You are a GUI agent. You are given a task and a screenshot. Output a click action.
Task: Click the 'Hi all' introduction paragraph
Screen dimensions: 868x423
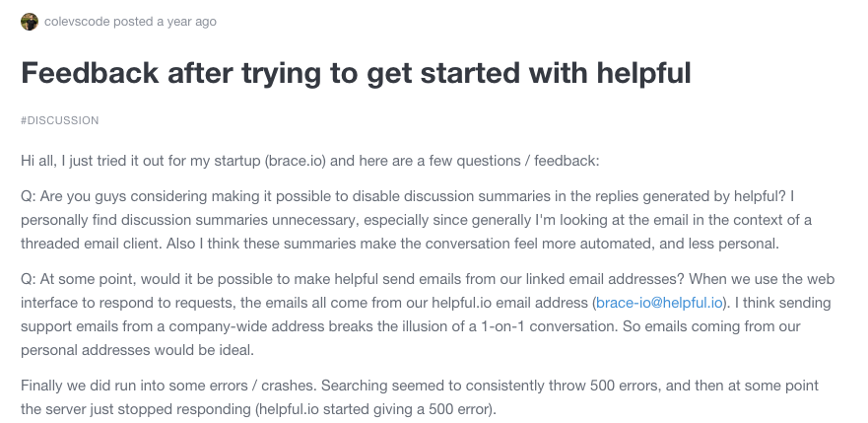310,161
